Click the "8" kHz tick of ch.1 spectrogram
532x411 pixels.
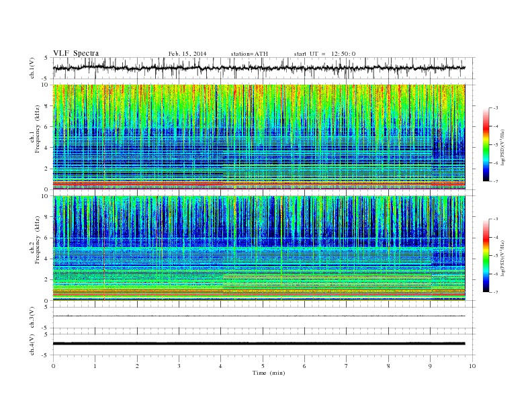click(x=47, y=106)
